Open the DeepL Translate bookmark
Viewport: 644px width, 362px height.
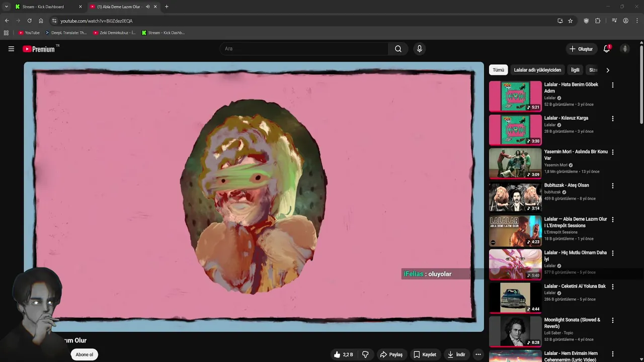coord(66,33)
